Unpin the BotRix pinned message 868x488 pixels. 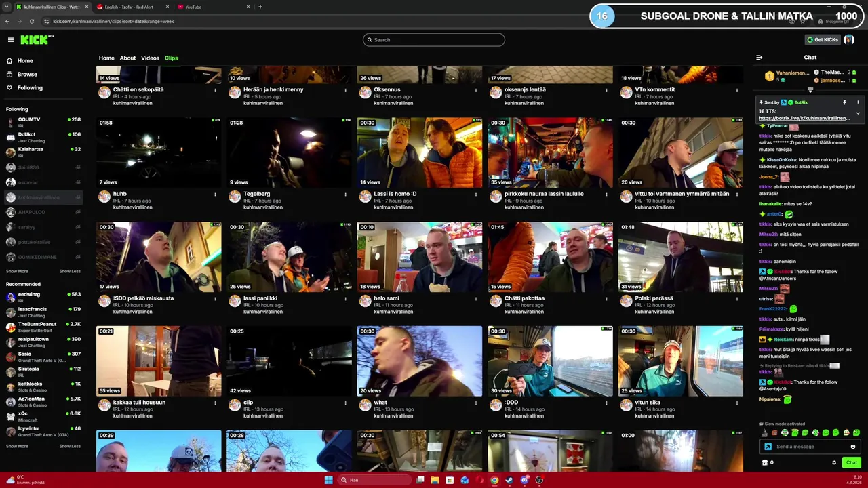tap(844, 102)
